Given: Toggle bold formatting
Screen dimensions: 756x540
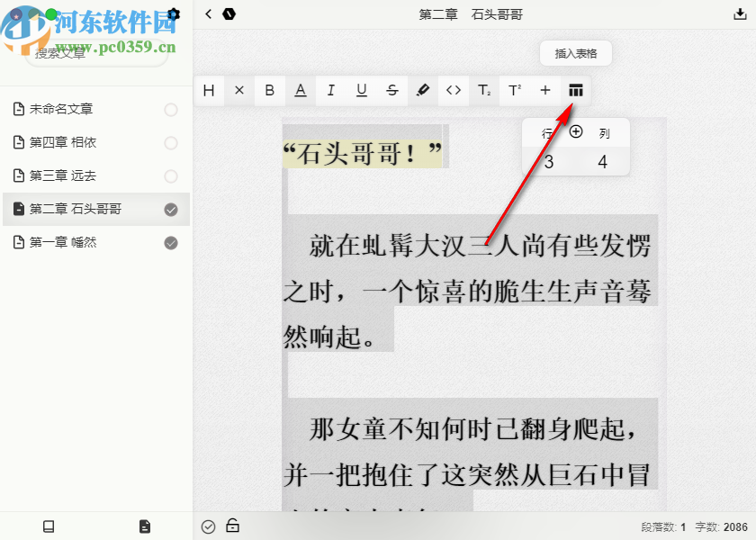Looking at the screenshot, I should click(x=270, y=90).
